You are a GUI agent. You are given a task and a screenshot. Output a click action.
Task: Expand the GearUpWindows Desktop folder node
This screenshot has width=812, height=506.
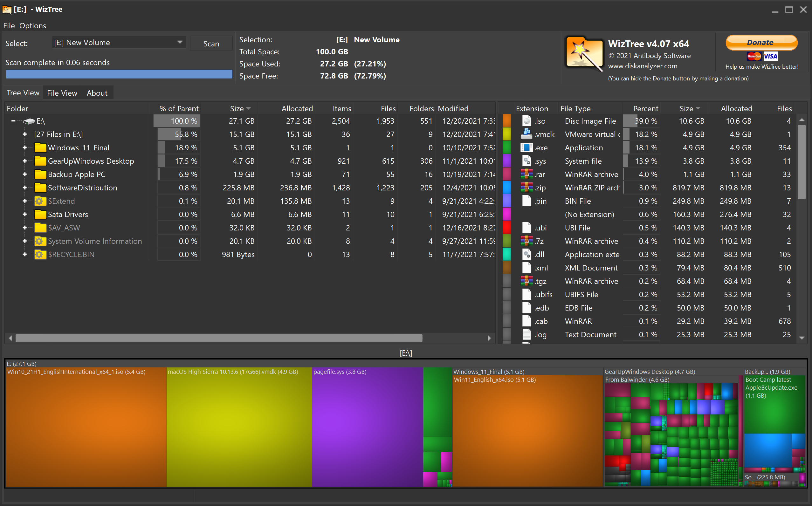(24, 161)
